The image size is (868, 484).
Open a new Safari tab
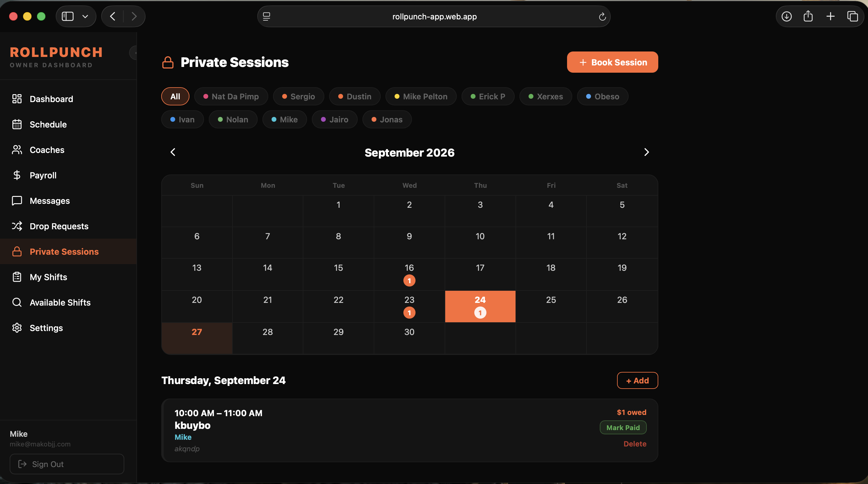coord(831,16)
